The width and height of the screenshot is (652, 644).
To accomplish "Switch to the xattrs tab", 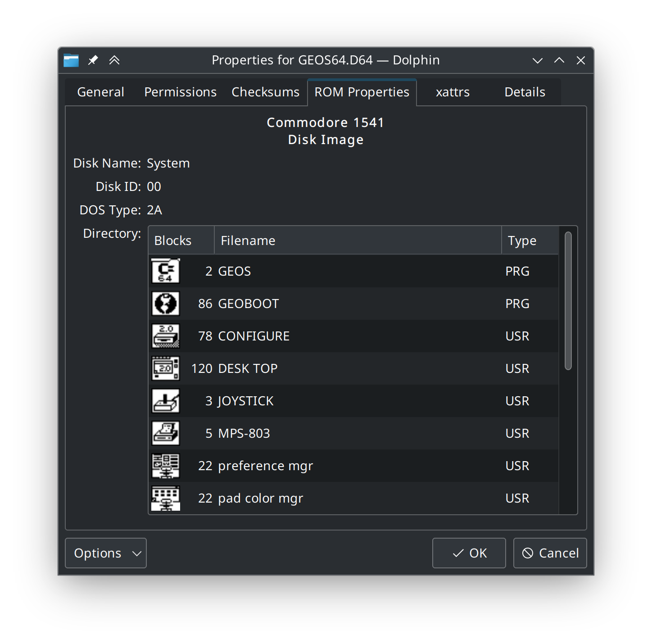I will coord(453,92).
